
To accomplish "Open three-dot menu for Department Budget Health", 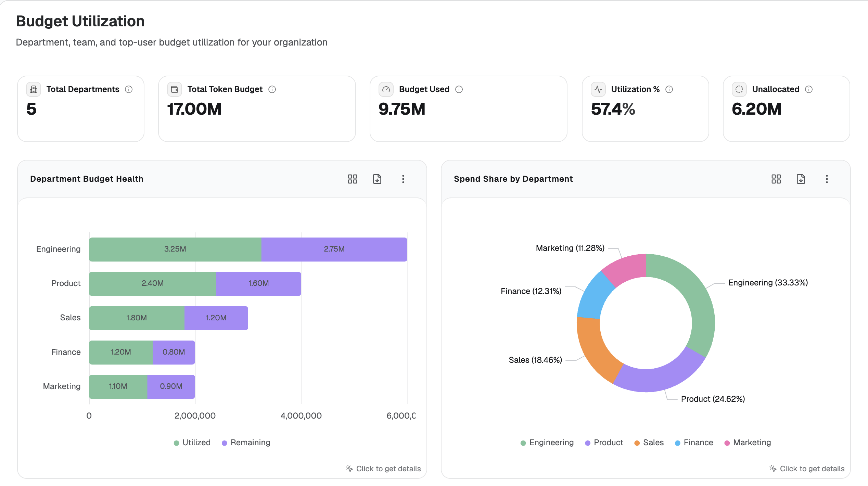I will pyautogui.click(x=403, y=179).
